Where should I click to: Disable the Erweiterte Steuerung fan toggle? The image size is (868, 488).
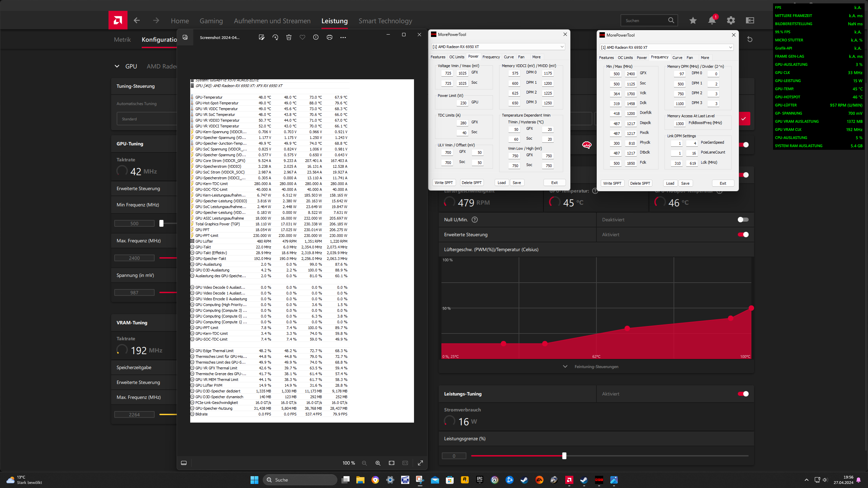743,235
